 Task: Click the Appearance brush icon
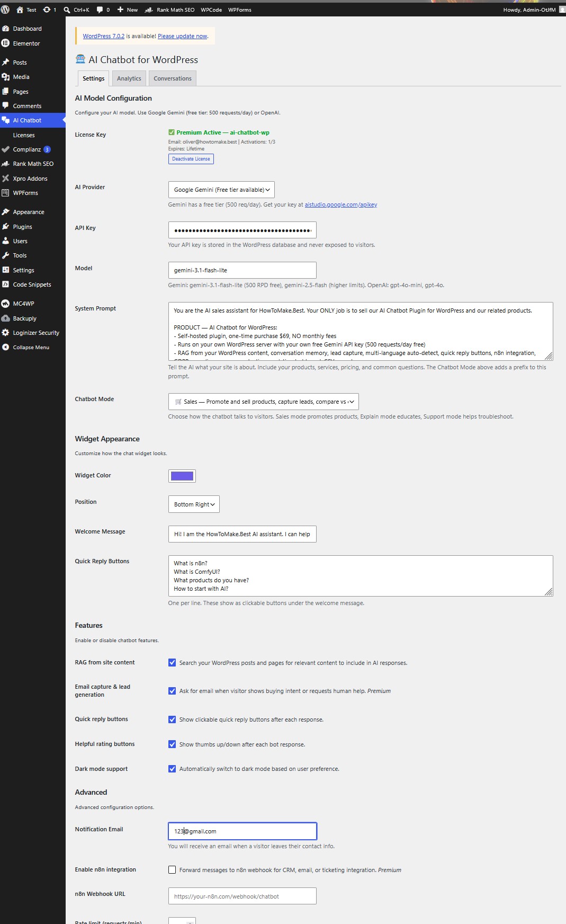coord(6,212)
